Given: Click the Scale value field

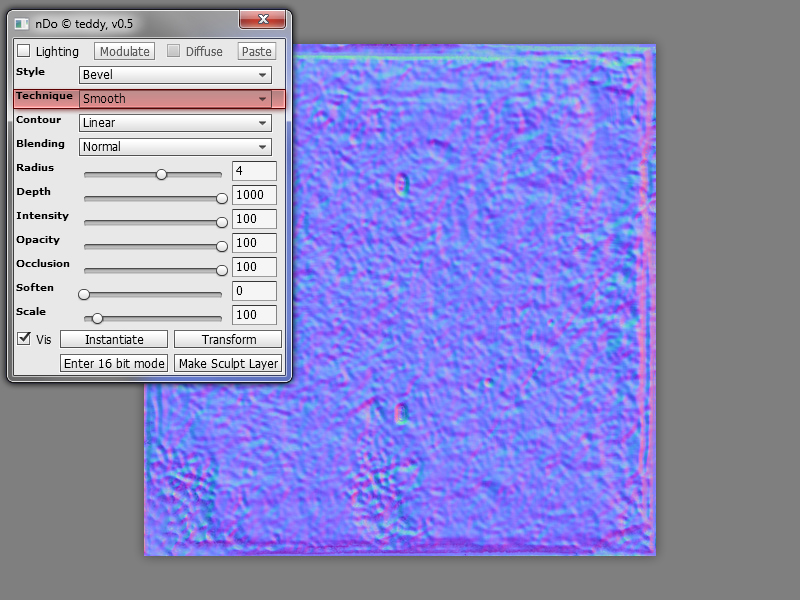Looking at the screenshot, I should point(254,315).
